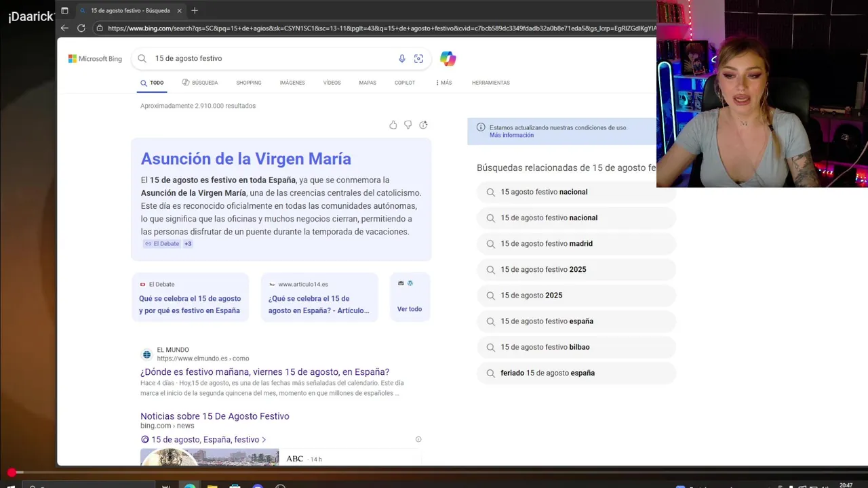Close the '15 de agosto festivo' browser tab

pyautogui.click(x=179, y=11)
